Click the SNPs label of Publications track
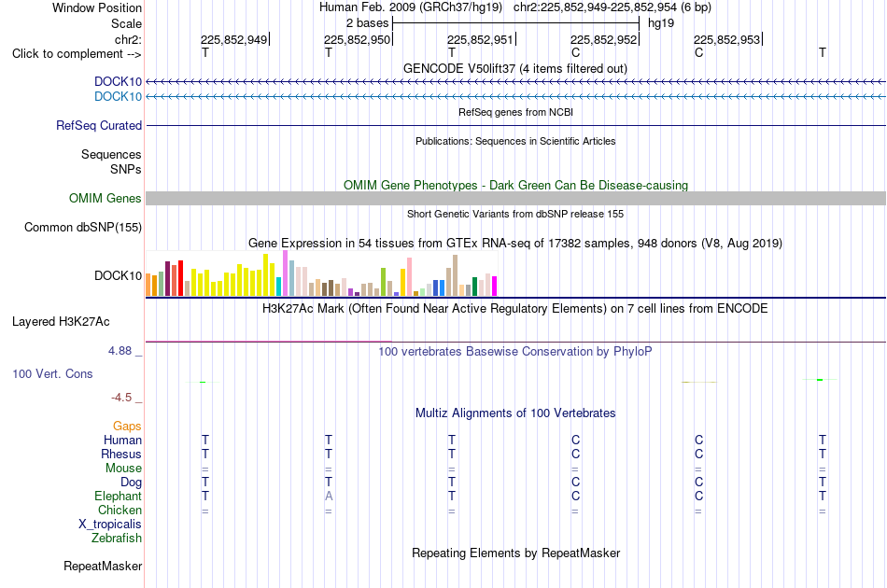Viewport: 887px width, 588px height. [x=126, y=169]
